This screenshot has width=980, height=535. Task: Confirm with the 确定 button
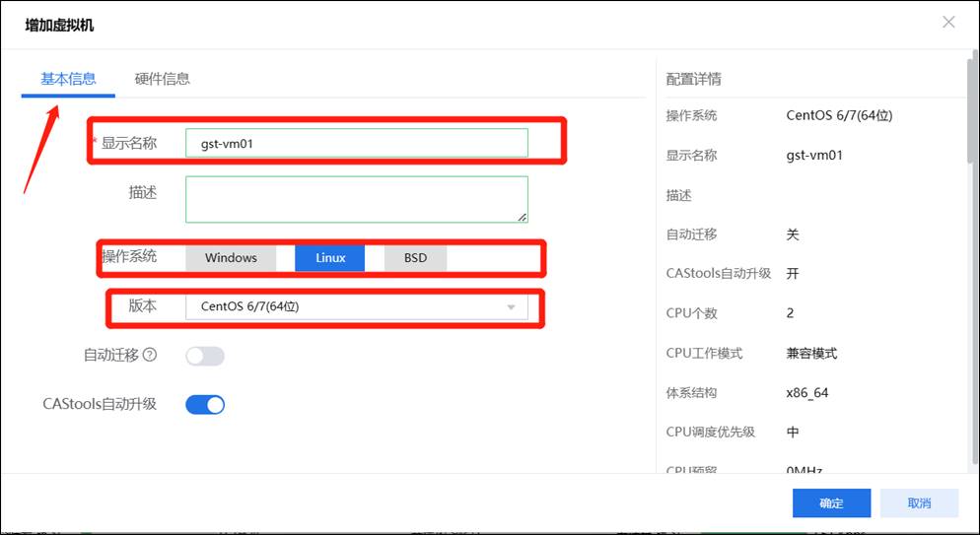(831, 503)
